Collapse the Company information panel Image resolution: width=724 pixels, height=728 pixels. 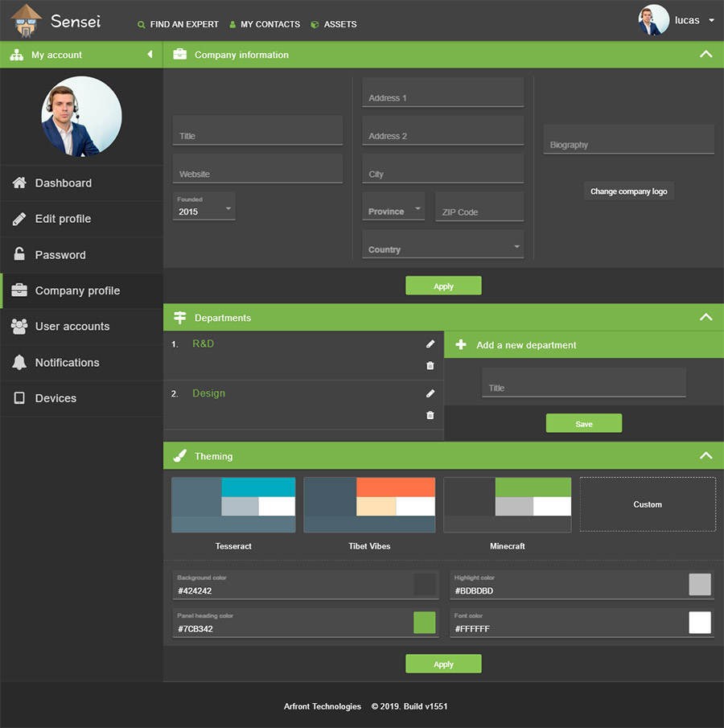pos(705,55)
